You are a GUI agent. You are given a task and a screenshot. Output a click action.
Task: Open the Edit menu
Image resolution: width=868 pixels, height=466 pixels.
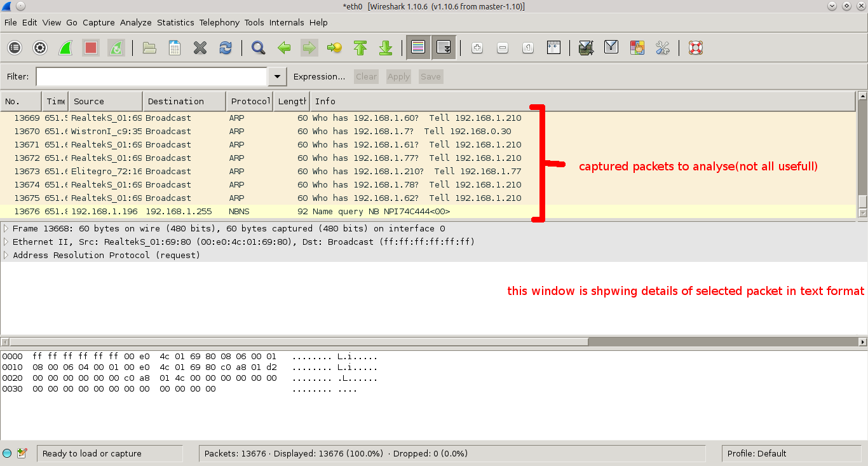(30, 22)
